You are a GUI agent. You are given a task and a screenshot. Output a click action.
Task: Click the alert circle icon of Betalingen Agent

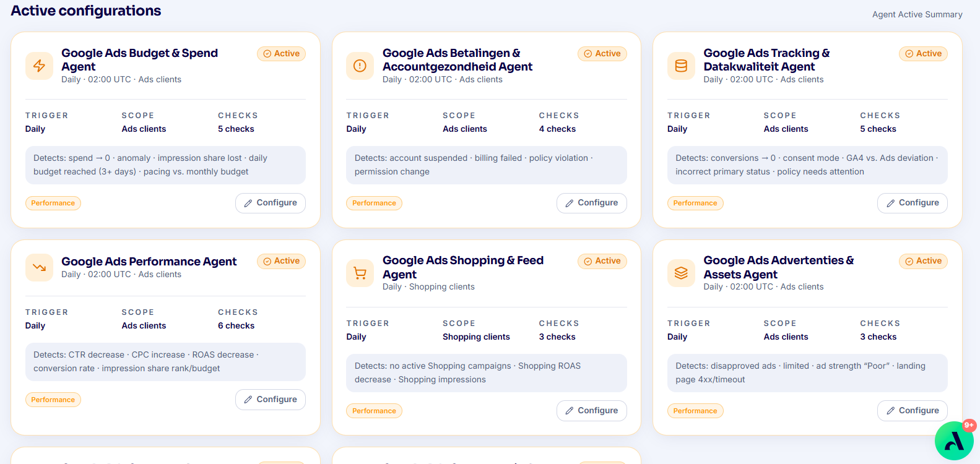pyautogui.click(x=360, y=66)
